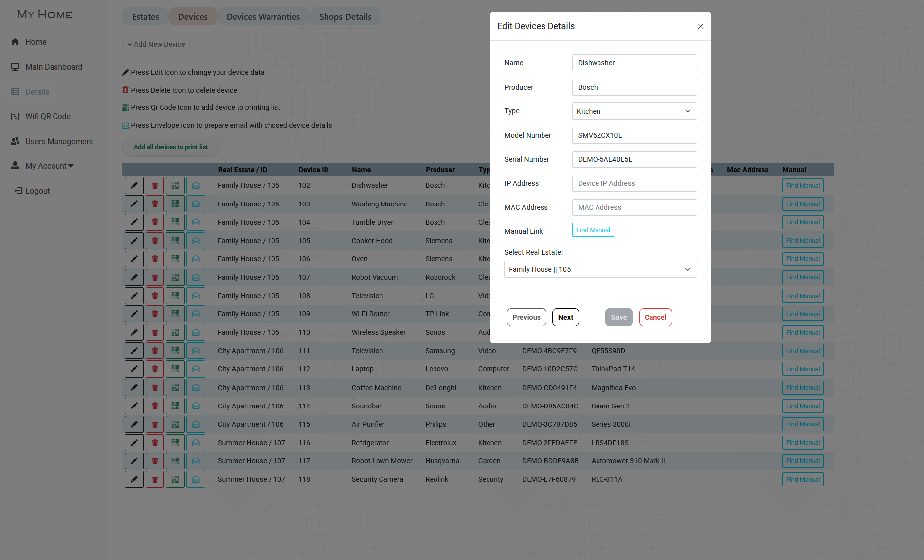Delete the Samsung Television device
Screen dimensions: 924x560
click(x=155, y=351)
